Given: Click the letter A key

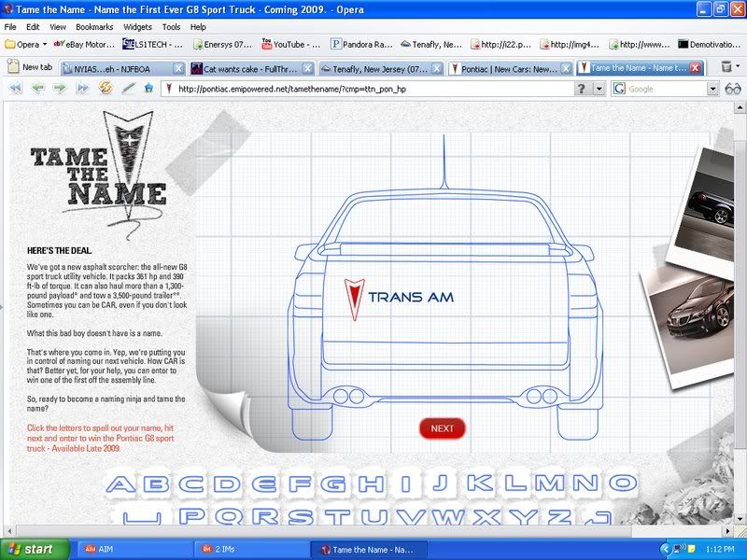Looking at the screenshot, I should [121, 484].
